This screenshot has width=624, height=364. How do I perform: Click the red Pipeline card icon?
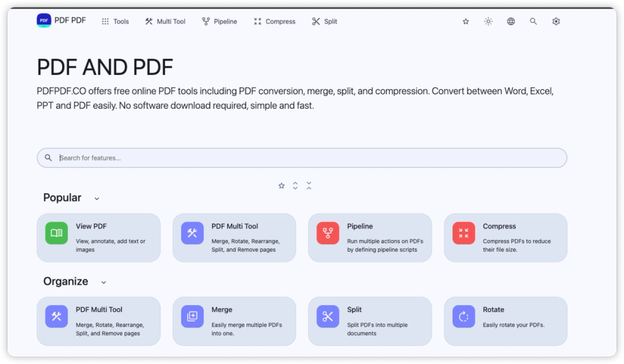(328, 233)
